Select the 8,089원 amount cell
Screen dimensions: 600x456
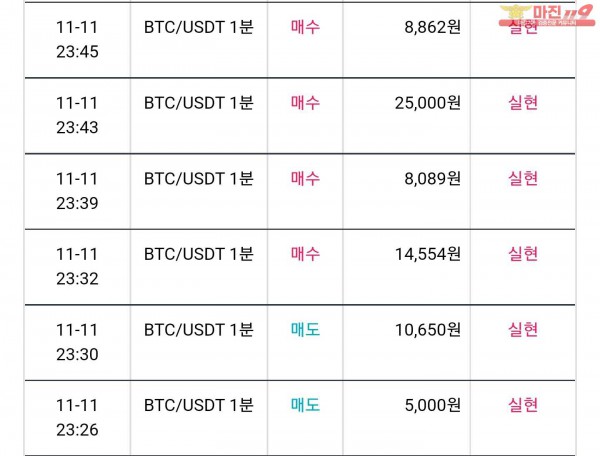coord(407,191)
